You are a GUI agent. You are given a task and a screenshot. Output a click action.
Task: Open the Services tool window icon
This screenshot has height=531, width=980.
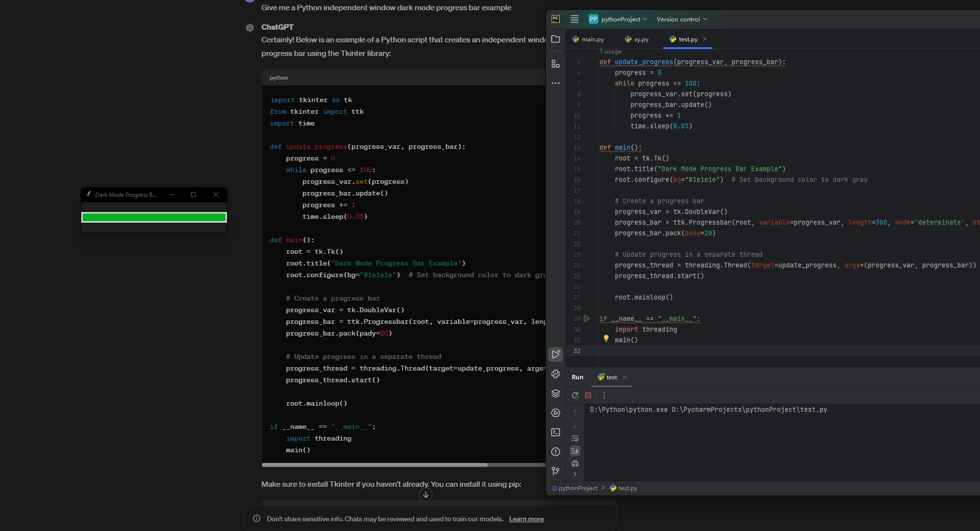(556, 413)
